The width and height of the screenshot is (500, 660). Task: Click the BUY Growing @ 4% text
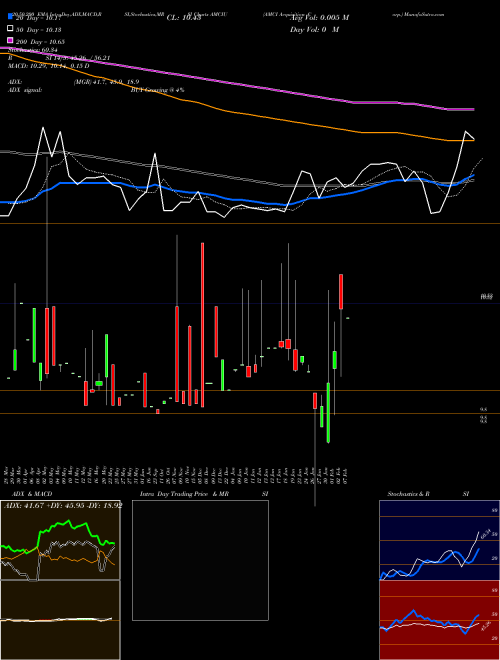(157, 90)
